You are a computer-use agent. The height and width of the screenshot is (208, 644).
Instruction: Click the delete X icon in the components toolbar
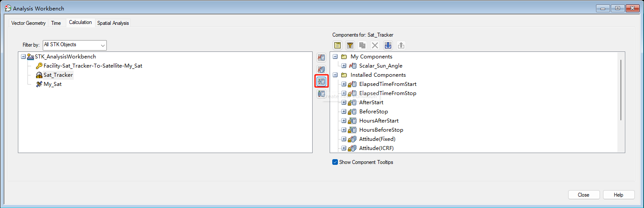375,45
